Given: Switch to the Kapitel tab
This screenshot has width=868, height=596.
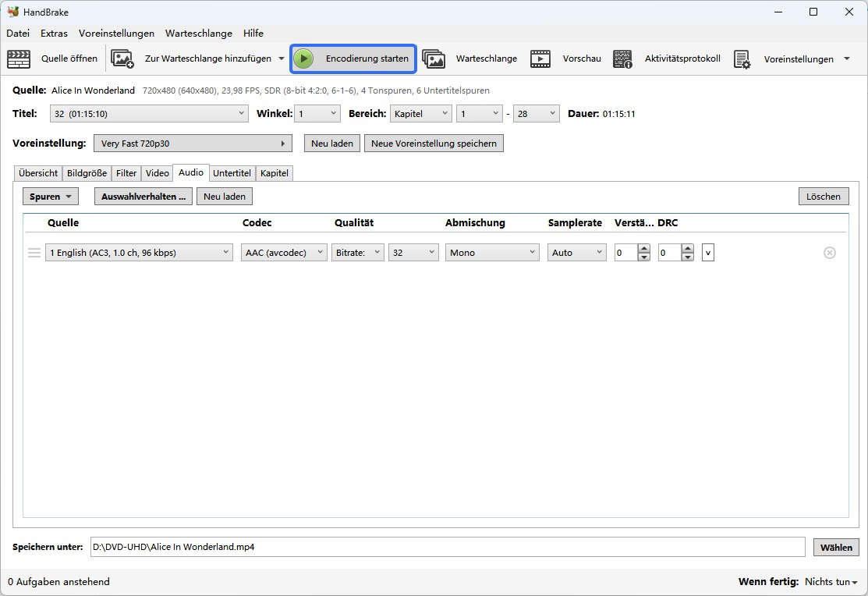Looking at the screenshot, I should (x=275, y=173).
